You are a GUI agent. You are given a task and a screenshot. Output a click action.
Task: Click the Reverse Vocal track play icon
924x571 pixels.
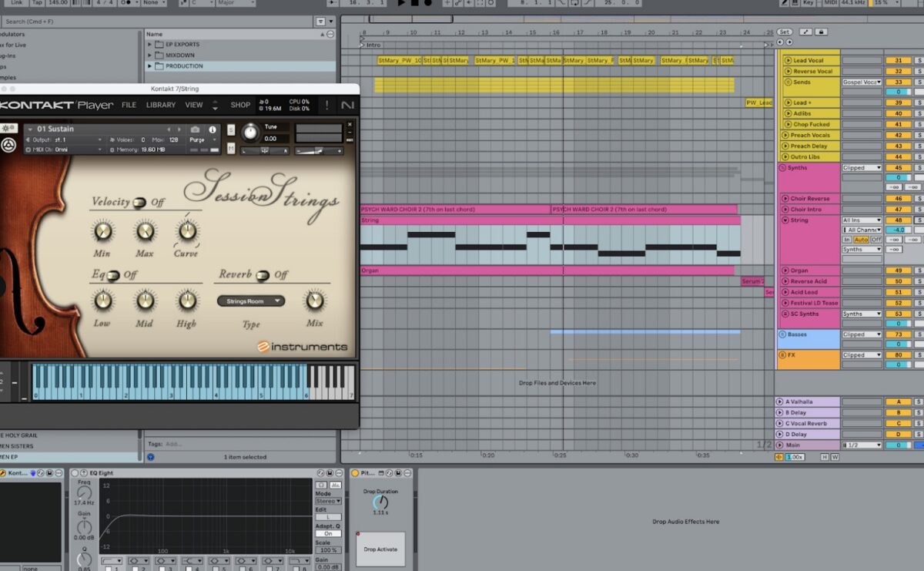point(788,71)
